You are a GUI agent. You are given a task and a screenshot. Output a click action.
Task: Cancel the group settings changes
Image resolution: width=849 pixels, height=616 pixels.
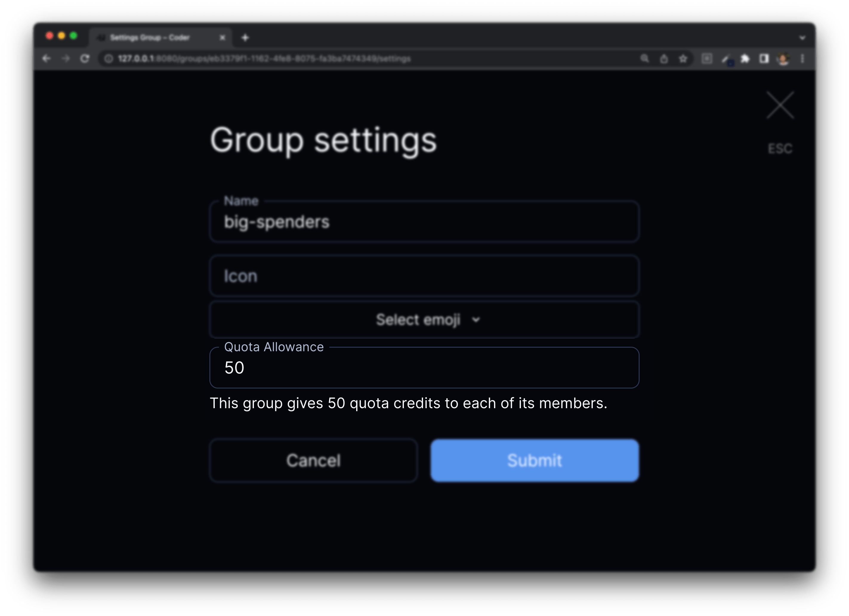313,460
